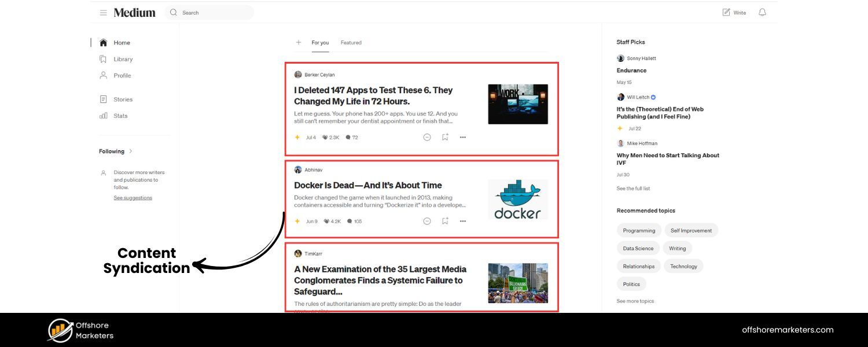This screenshot has width=868, height=347.
Task: Open your Library
Action: pos(123,59)
